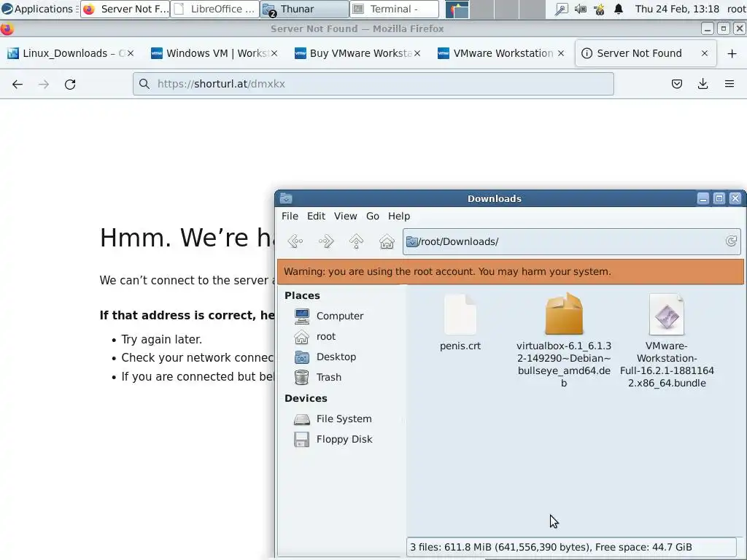This screenshot has height=560, width=747.
Task: Open the View menu in Thunar
Action: pyautogui.click(x=345, y=216)
